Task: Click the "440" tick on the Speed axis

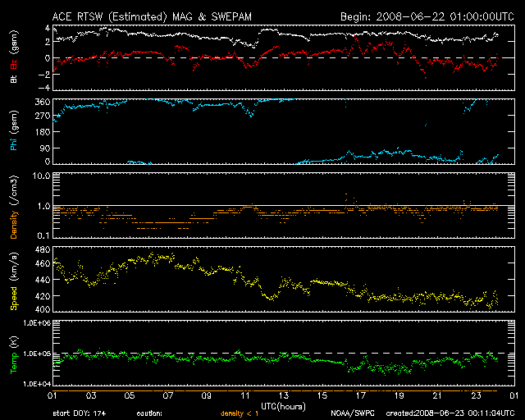Action: click(x=43, y=280)
